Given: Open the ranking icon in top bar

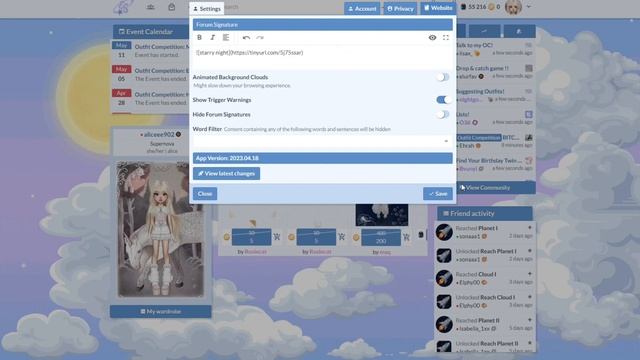Looking at the screenshot, I should click(151, 7).
